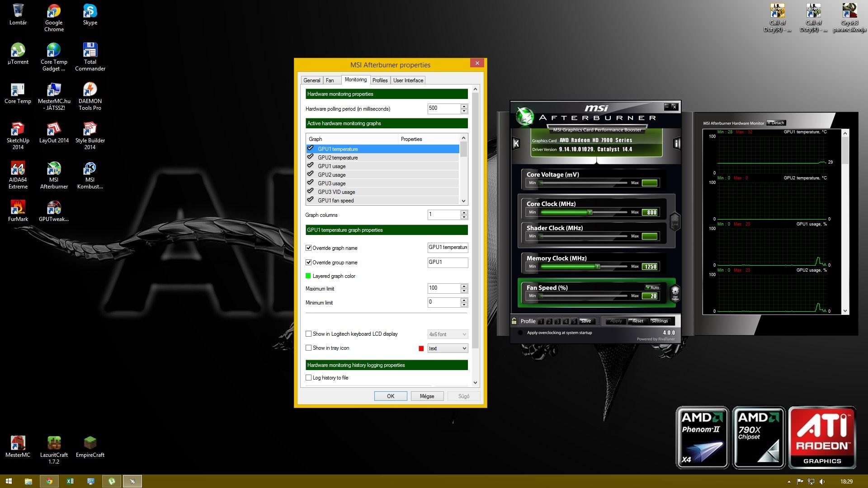The image size is (868, 488).
Task: Toggle Apply overclocking at system startup
Action: (520, 333)
